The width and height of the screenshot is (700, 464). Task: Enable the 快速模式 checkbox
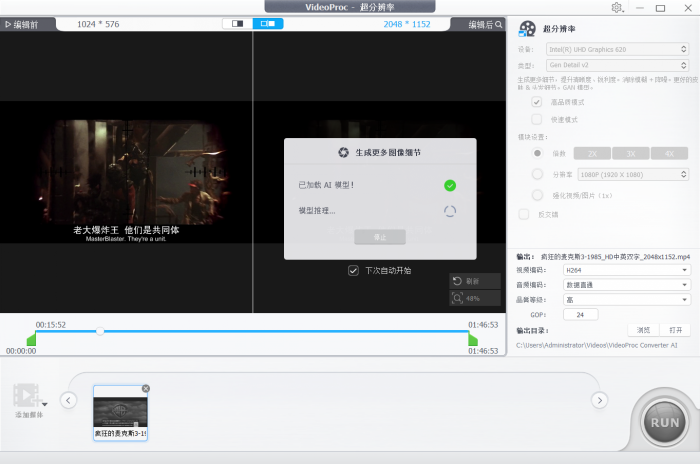point(537,119)
